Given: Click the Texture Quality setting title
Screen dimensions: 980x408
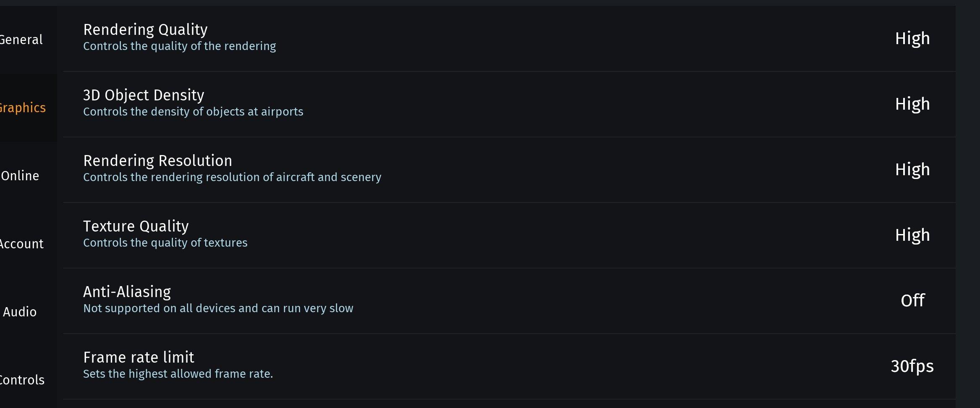Looking at the screenshot, I should click(136, 226).
